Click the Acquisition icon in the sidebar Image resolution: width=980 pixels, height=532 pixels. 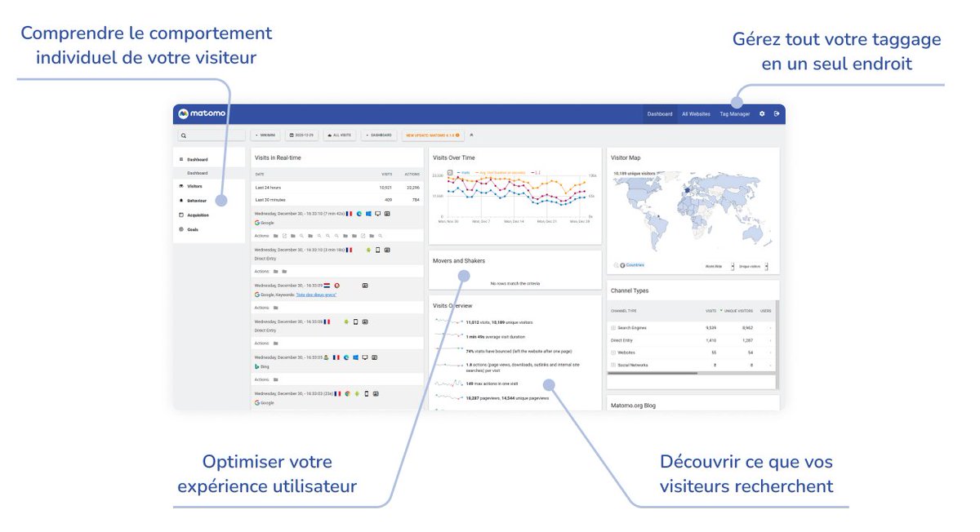click(181, 215)
